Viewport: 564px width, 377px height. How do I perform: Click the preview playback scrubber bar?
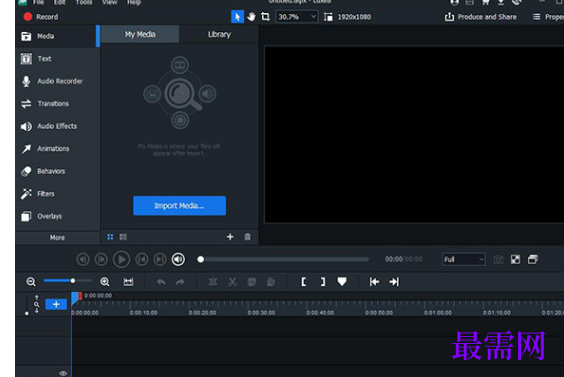pos(283,259)
